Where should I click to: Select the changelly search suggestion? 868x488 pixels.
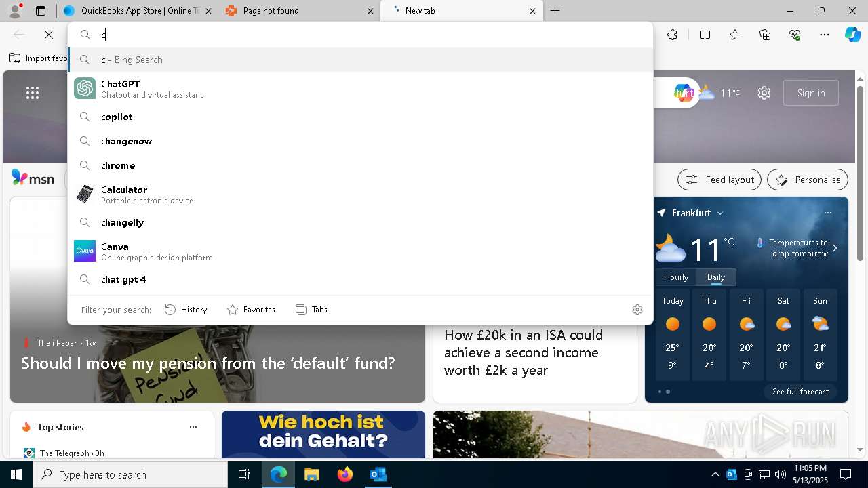360,222
